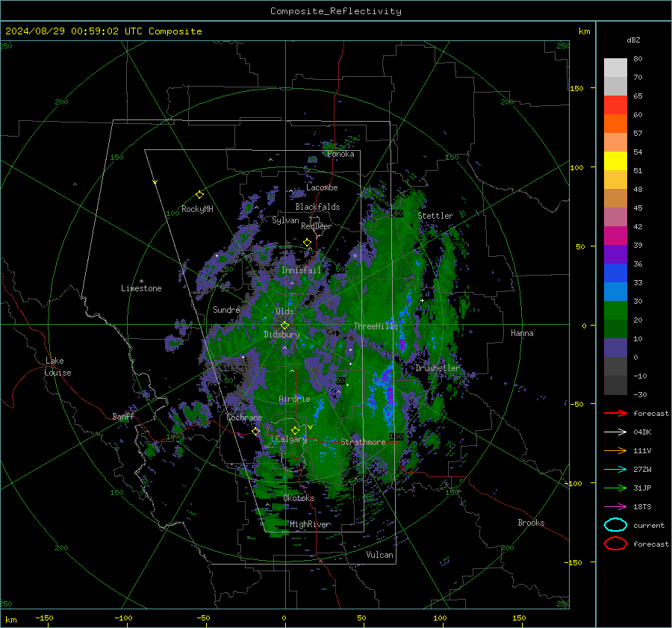Click the red forecast ellipse legend icon
This screenshot has width=672, height=628.
pos(615,544)
